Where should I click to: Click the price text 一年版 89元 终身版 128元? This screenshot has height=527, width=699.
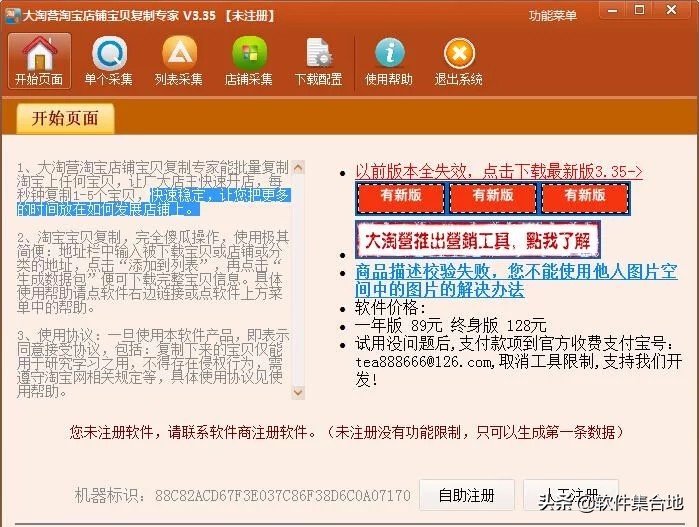pos(451,325)
